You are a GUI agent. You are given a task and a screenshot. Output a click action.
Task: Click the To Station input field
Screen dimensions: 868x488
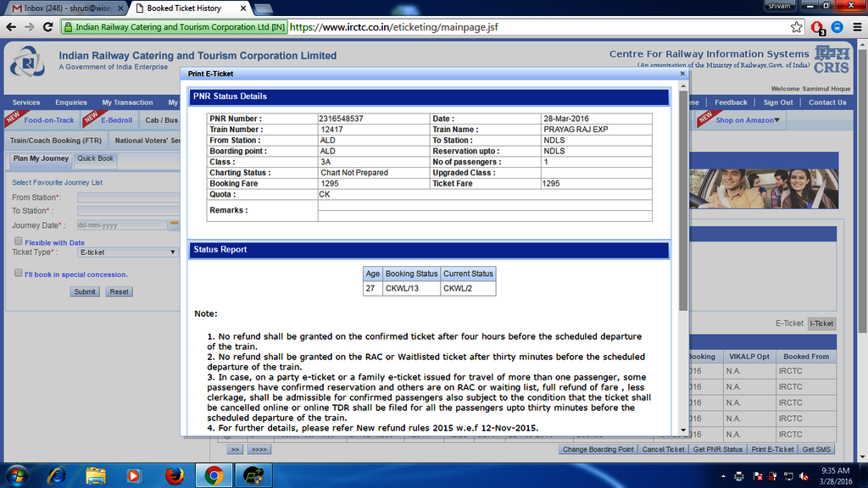pyautogui.click(x=129, y=211)
